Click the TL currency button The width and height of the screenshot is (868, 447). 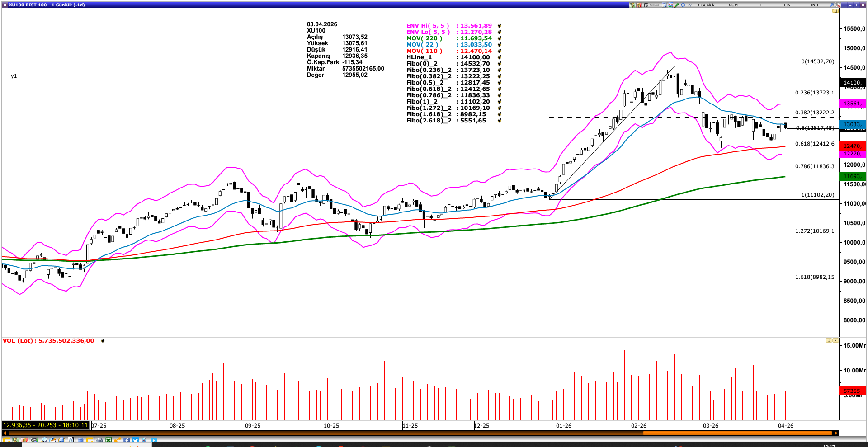coord(760,5)
